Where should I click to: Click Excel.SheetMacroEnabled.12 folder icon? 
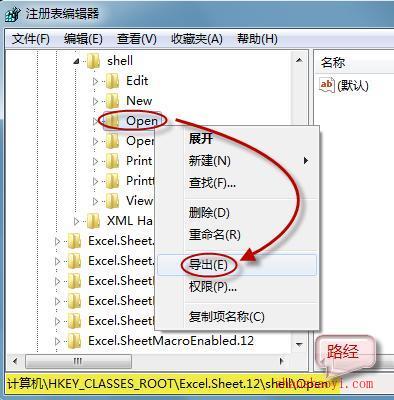pyautogui.click(x=74, y=341)
